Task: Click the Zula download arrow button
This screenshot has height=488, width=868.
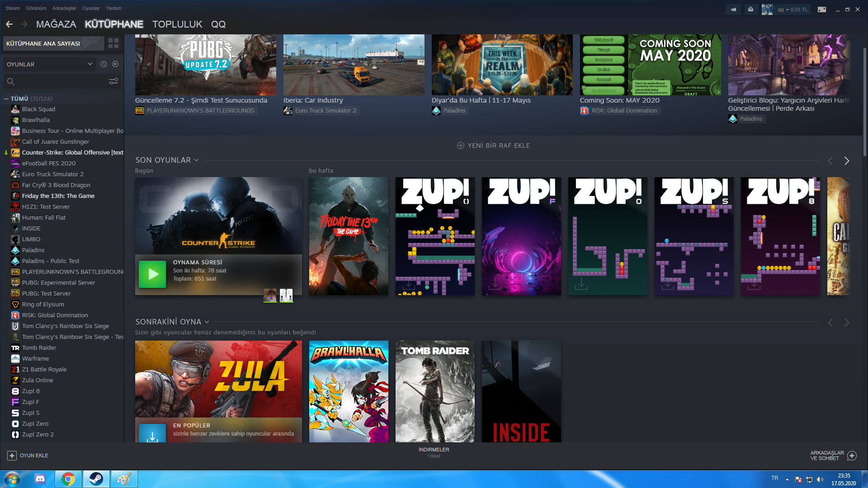Action: pyautogui.click(x=152, y=434)
